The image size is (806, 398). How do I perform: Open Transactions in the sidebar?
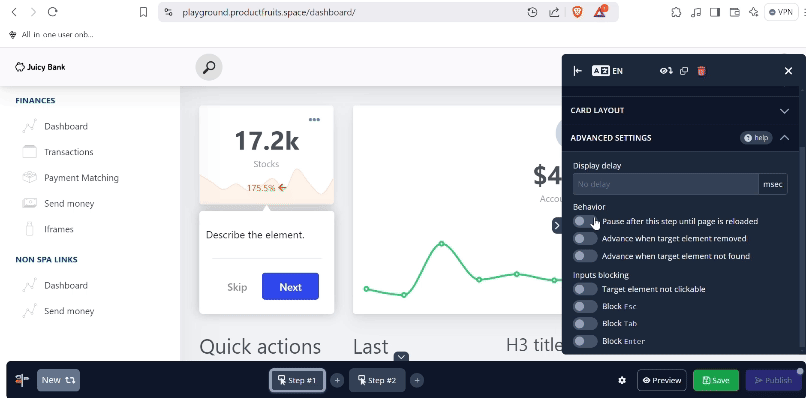pos(68,152)
